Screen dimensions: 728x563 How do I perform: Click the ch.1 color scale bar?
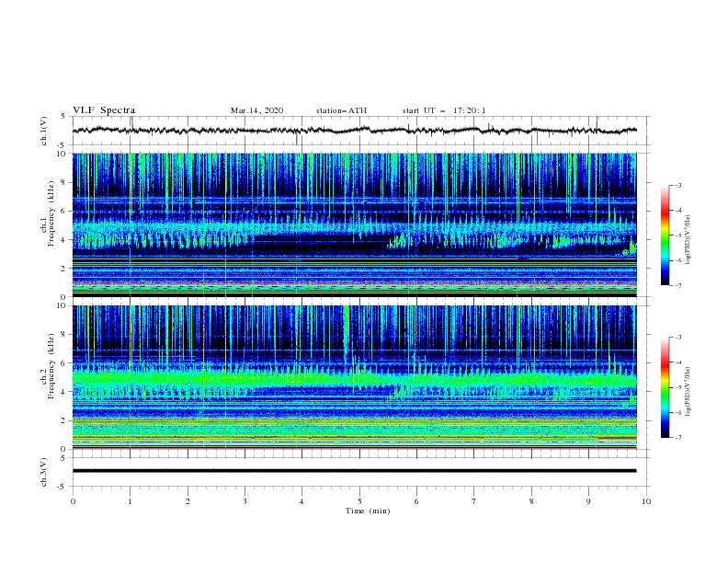[x=665, y=236]
